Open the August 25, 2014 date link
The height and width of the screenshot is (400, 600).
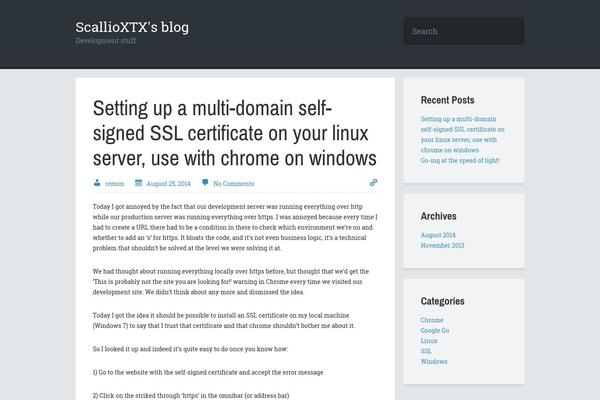tap(168, 183)
